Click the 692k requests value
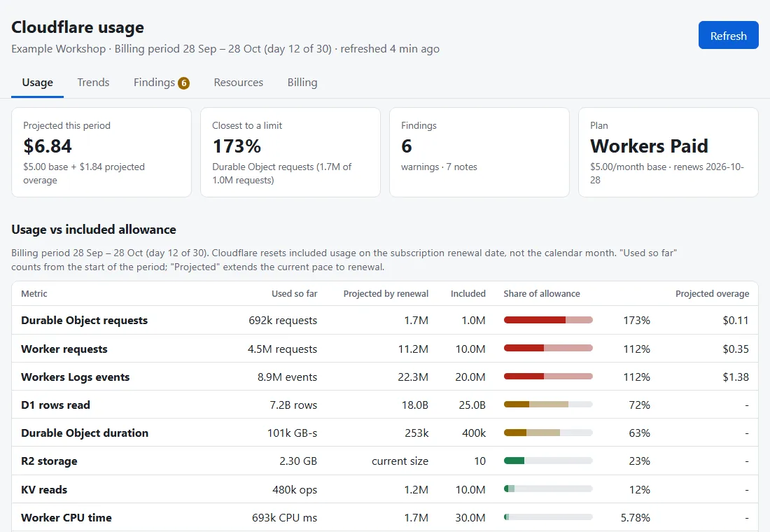The height and width of the screenshot is (532, 770). click(x=283, y=321)
